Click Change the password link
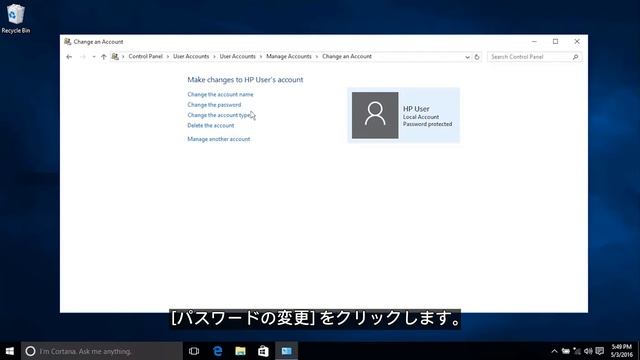This screenshot has width=640, height=360. tap(214, 105)
